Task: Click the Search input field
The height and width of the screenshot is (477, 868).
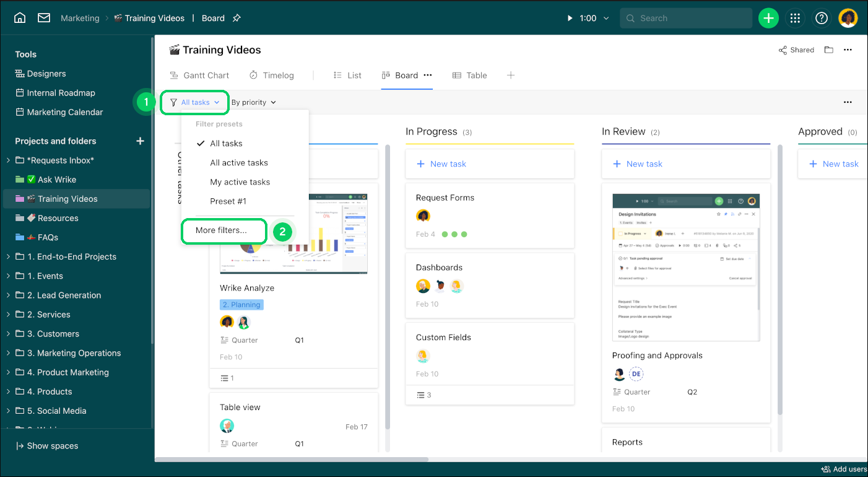Action: click(x=687, y=18)
